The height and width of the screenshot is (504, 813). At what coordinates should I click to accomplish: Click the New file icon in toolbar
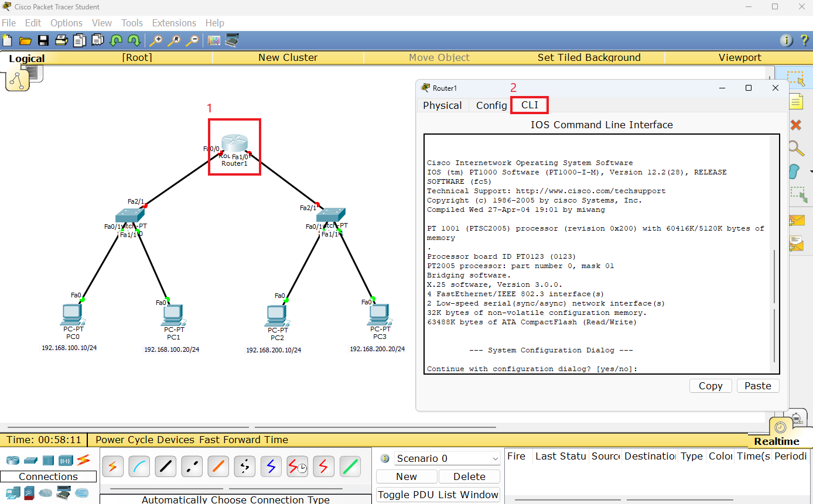coord(7,40)
